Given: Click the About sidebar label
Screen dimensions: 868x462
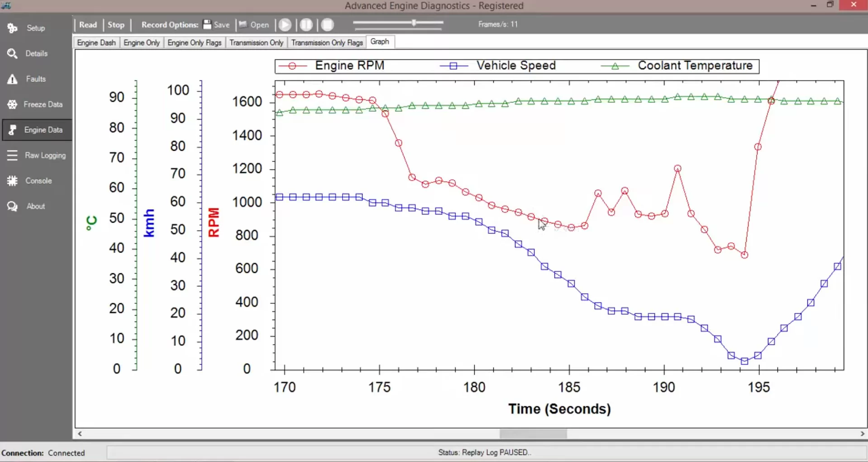Looking at the screenshot, I should [36, 206].
